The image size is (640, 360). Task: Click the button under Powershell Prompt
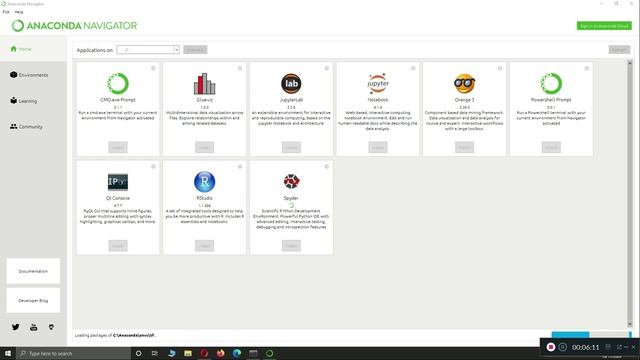point(551,147)
